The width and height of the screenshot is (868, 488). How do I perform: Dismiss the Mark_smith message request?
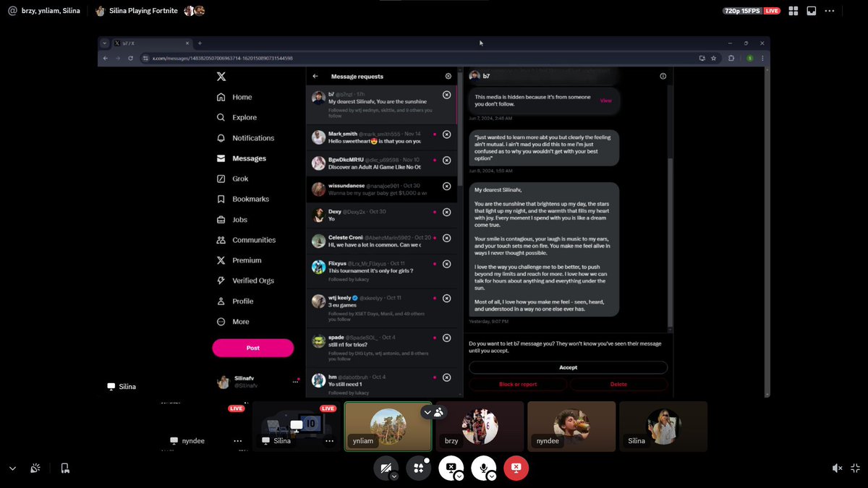(446, 134)
